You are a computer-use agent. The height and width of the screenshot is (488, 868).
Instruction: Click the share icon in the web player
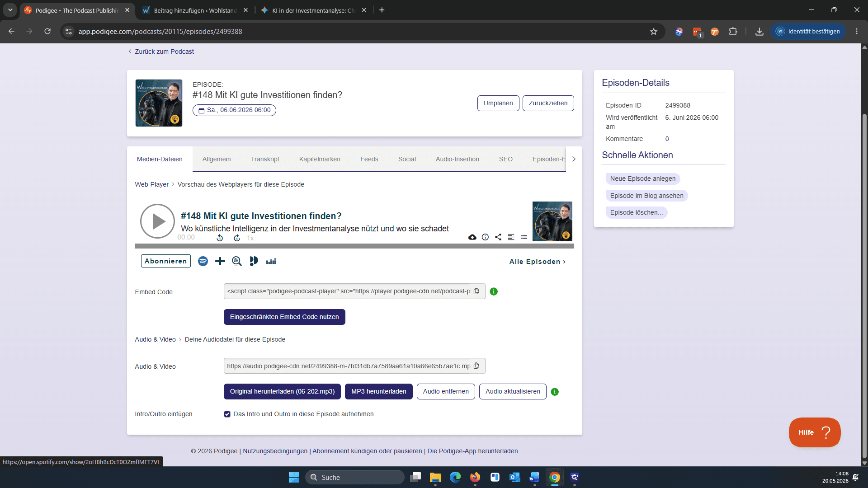(x=498, y=237)
